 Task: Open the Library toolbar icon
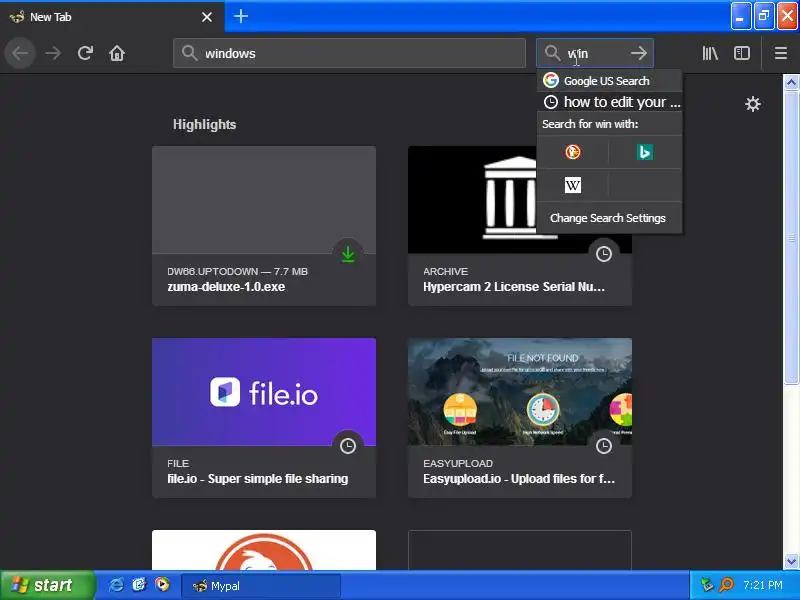point(710,53)
